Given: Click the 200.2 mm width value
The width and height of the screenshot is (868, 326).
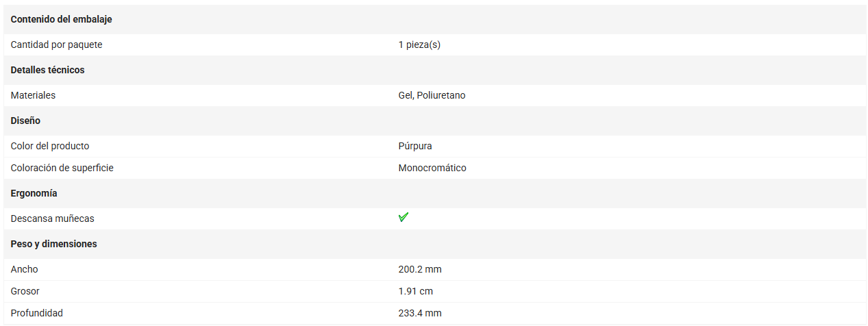Looking at the screenshot, I should point(420,269).
